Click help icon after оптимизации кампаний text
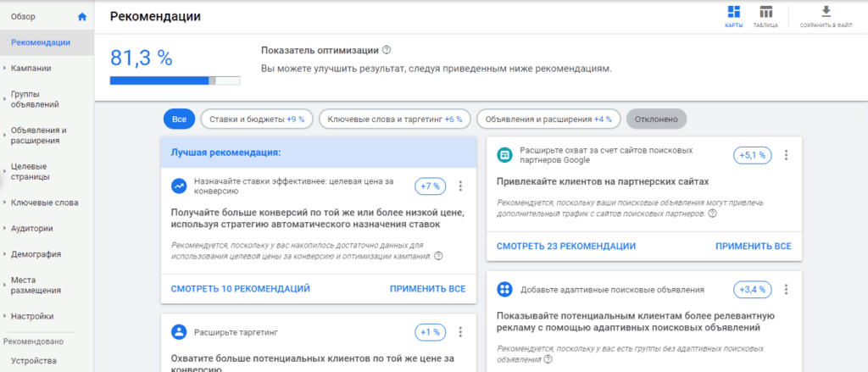The height and width of the screenshot is (372, 868). 438,256
